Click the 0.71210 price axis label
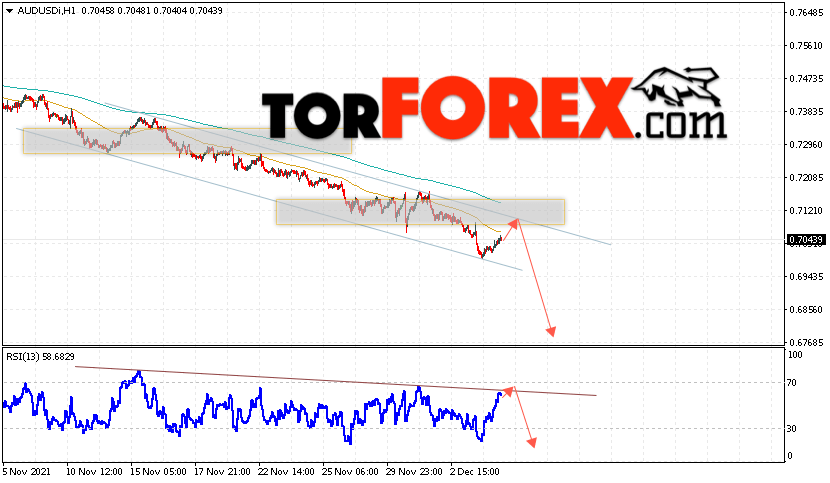The width and height of the screenshot is (830, 483). pyautogui.click(x=806, y=211)
